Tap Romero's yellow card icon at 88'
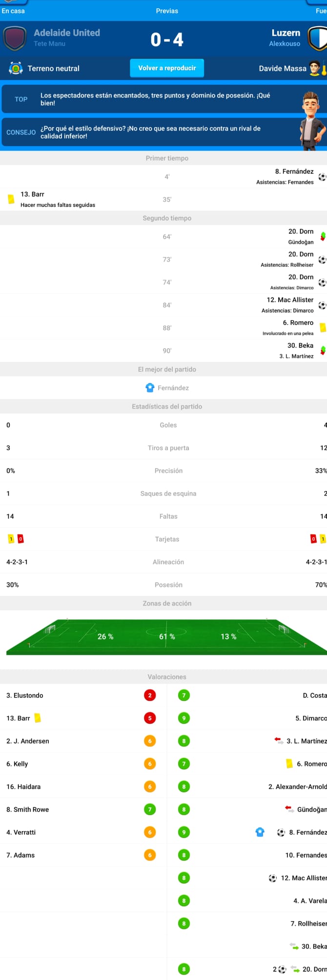Viewport: 327px width, 980px height. [323, 328]
